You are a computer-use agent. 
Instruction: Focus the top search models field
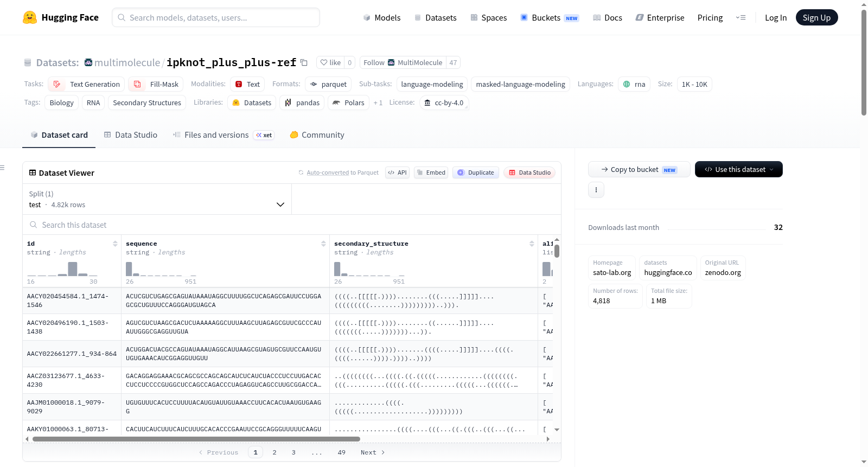pyautogui.click(x=216, y=17)
